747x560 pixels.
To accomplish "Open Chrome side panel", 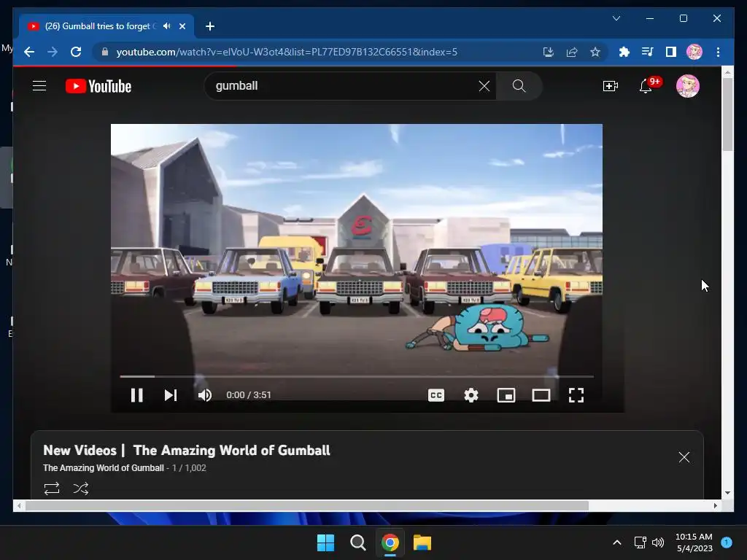I will click(671, 52).
